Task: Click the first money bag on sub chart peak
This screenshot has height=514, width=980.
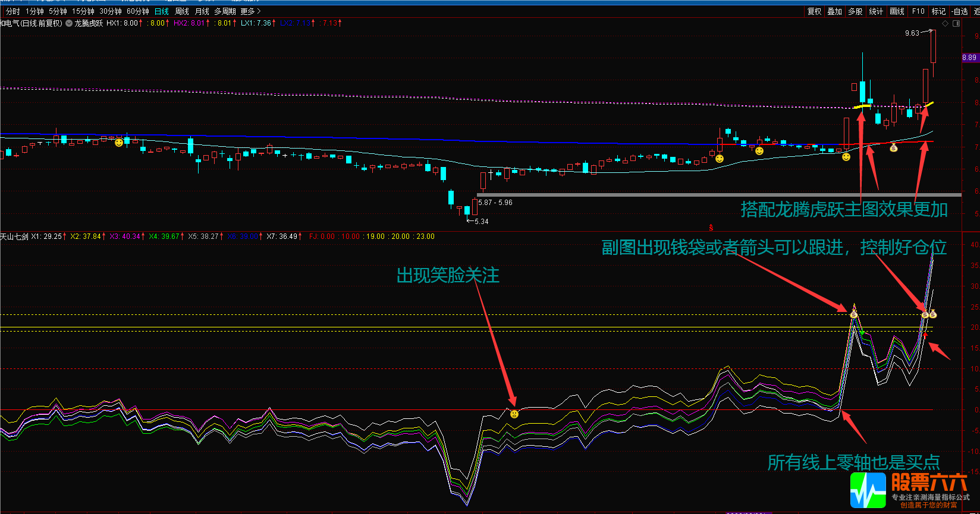Action: [x=854, y=314]
